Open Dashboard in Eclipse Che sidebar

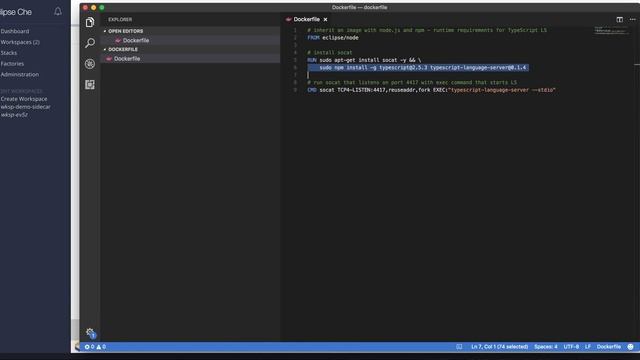click(x=15, y=31)
